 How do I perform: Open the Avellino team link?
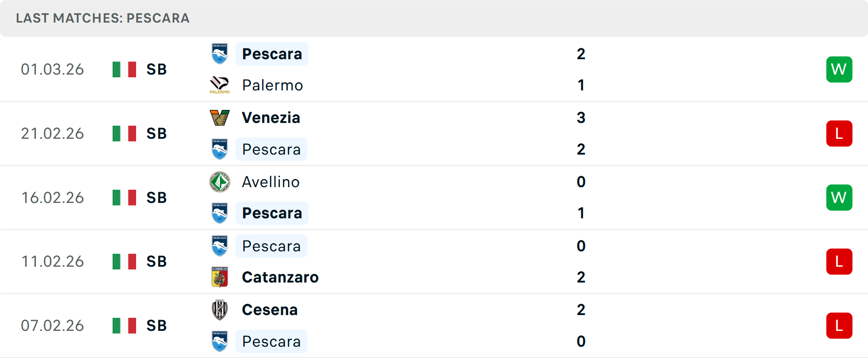tap(270, 182)
